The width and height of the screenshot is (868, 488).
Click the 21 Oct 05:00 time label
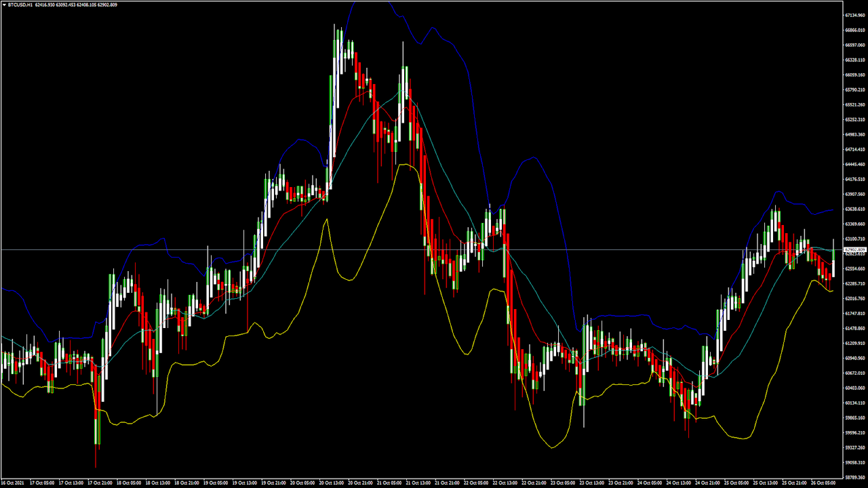click(x=391, y=483)
